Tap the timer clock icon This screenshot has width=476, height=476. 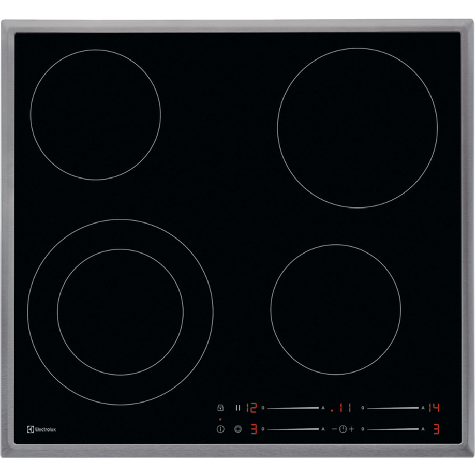[x=342, y=429]
